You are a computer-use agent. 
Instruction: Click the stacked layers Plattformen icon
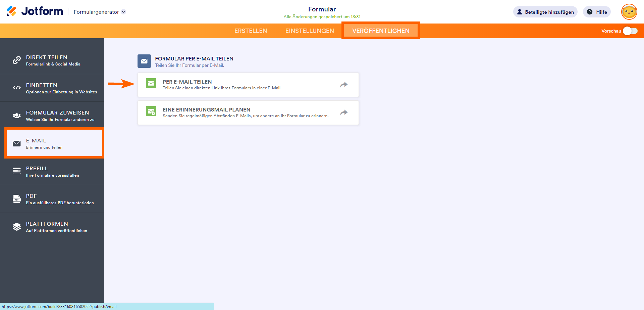(x=17, y=227)
